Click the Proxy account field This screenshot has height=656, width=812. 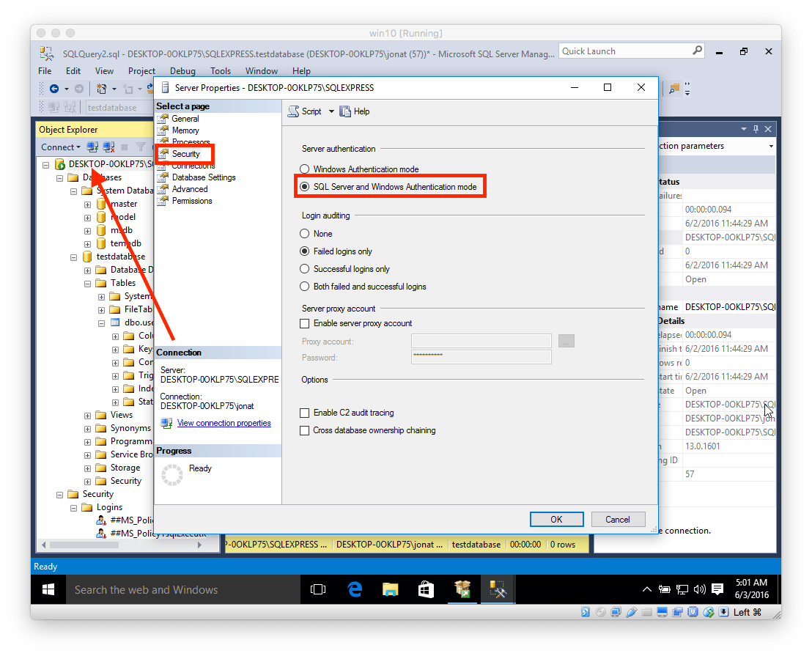click(481, 341)
